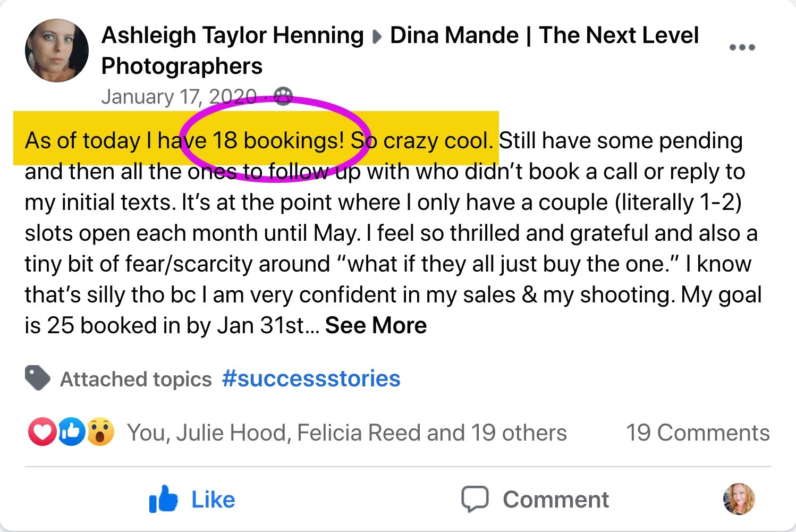Open Ashleigh Taylor Henning's profile picture
Viewport: 796px width, 532px height.
tap(57, 50)
